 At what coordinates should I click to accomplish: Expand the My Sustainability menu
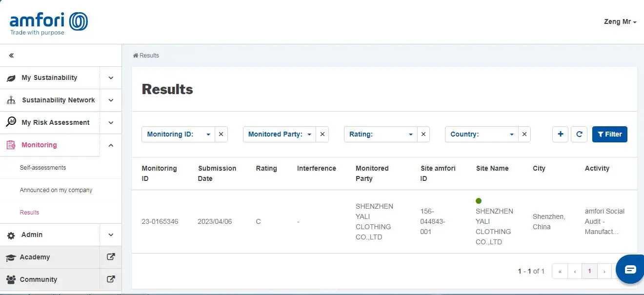click(x=111, y=78)
